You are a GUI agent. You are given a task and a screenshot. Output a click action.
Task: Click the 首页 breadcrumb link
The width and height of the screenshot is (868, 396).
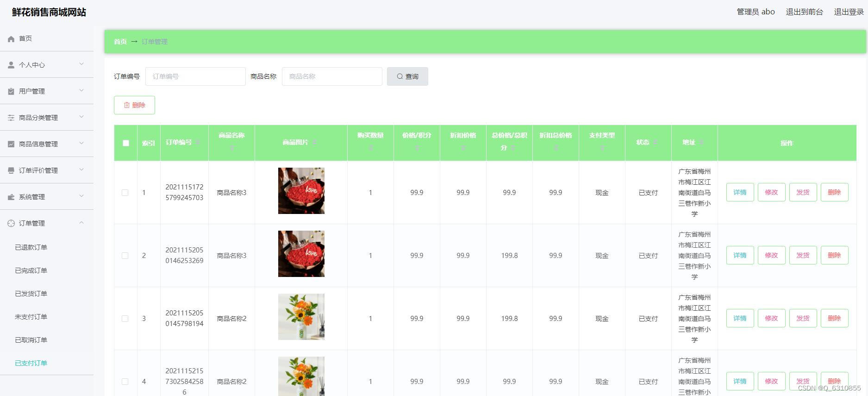tap(120, 42)
